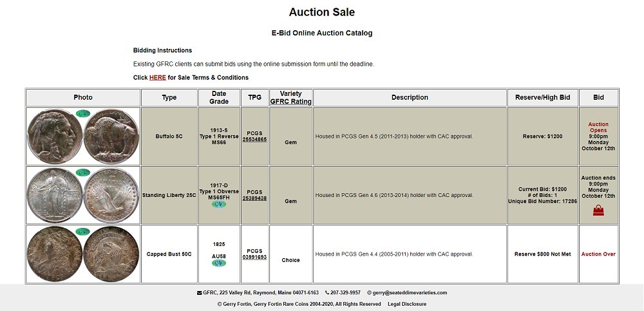This screenshot has width=644, height=311.
Task: Open PCGS cert number 03991693
Action: click(x=254, y=257)
